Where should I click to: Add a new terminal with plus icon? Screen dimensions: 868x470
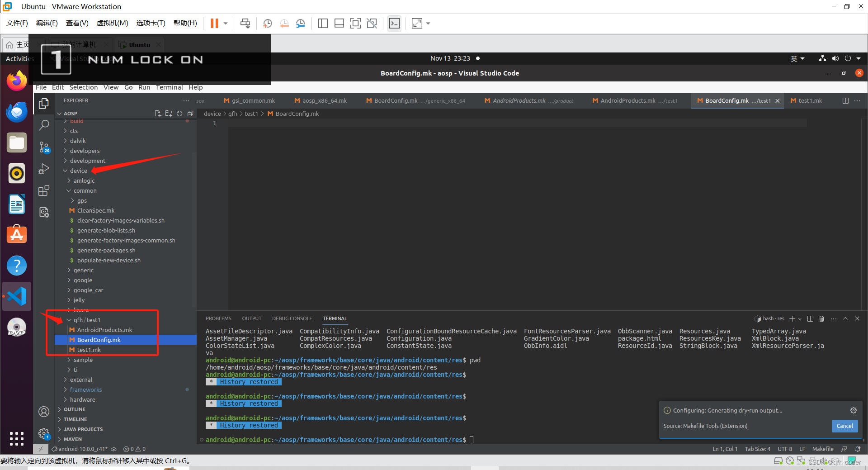792,318
